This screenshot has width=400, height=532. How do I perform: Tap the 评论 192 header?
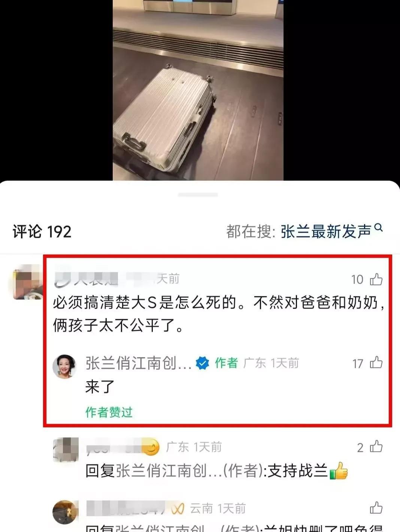pos(42,232)
